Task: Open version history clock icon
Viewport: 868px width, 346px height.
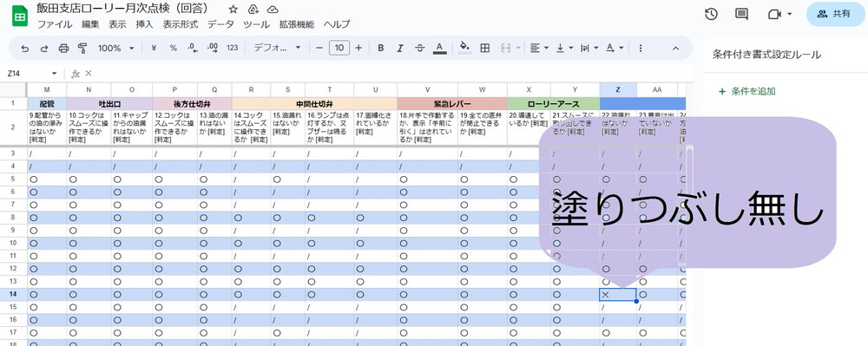Action: tap(712, 15)
